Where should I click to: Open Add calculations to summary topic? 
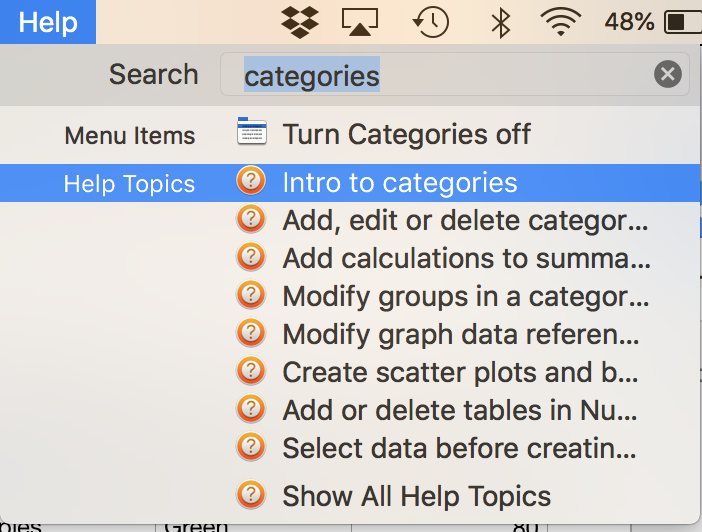(x=466, y=258)
